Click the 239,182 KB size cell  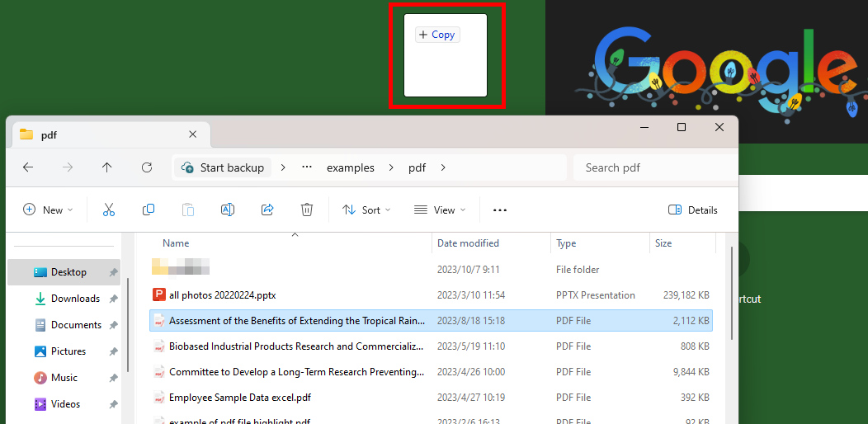(686, 295)
